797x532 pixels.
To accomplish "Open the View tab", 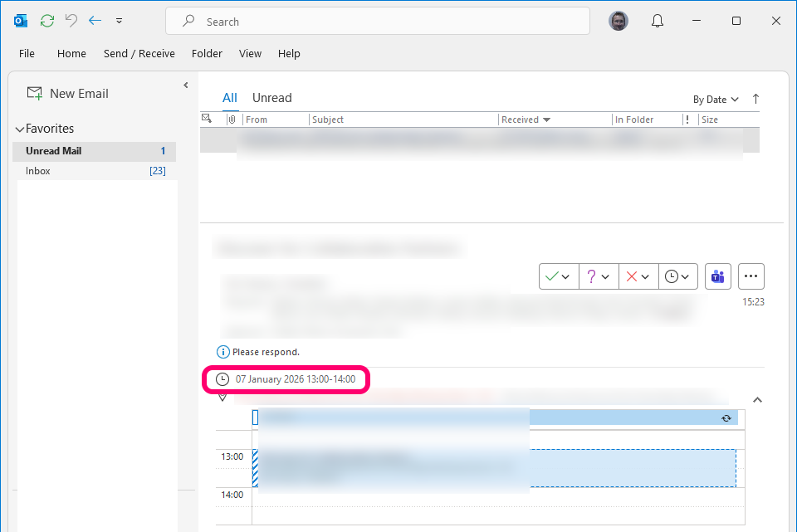I will [250, 53].
